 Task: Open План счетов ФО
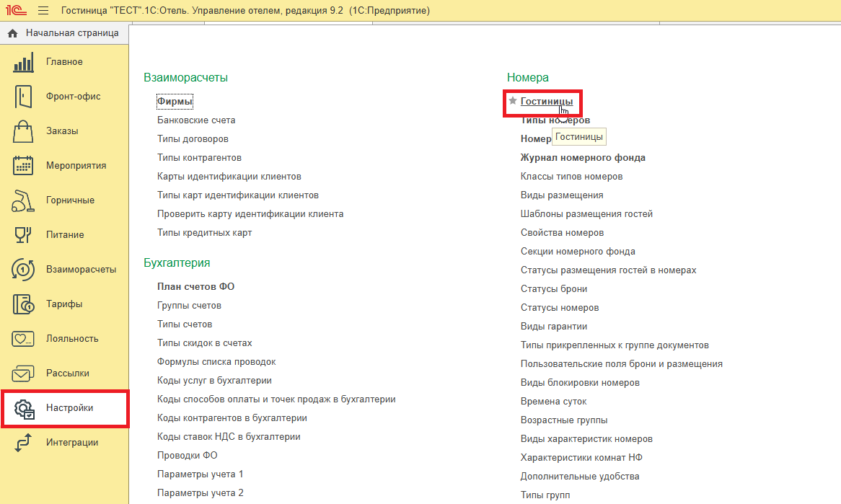pyautogui.click(x=195, y=286)
